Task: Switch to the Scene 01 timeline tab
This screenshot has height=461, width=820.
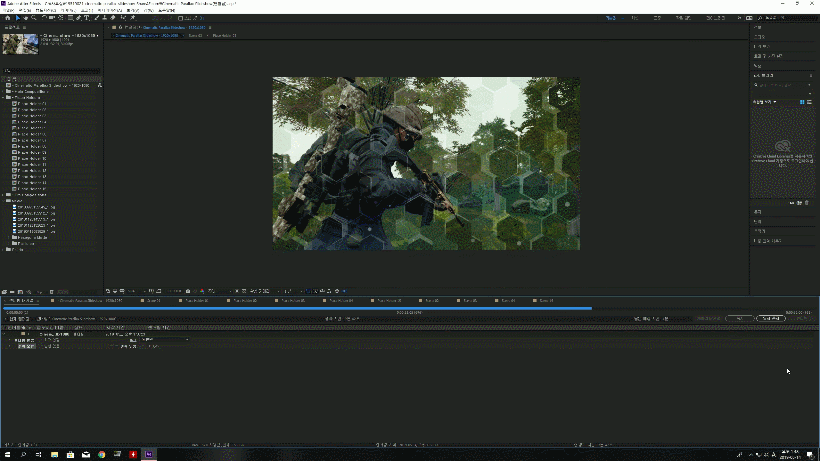Action: click(153, 299)
